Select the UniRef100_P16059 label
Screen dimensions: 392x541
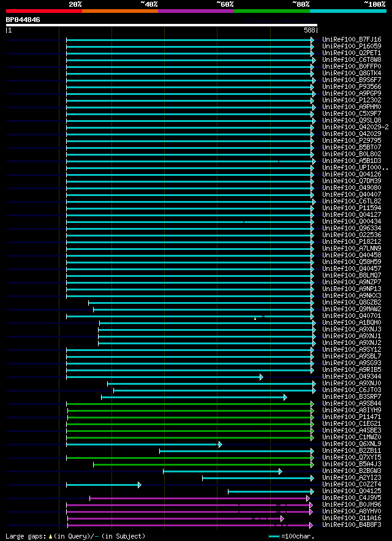pos(352,46)
